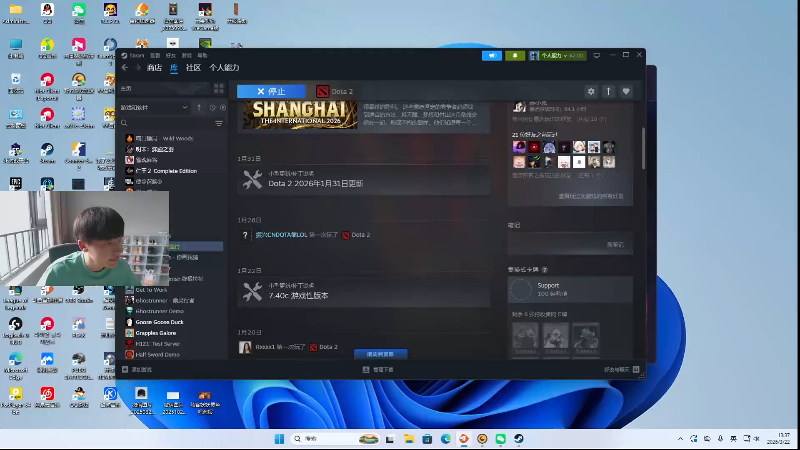Viewport: 800px width, 450px height.
Task: Click the blue Stop (停止) button
Action: [x=271, y=91]
